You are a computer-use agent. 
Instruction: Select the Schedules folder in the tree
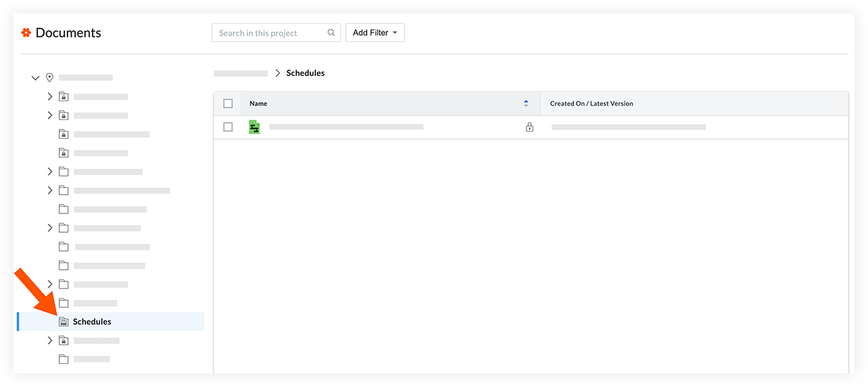[111, 322]
